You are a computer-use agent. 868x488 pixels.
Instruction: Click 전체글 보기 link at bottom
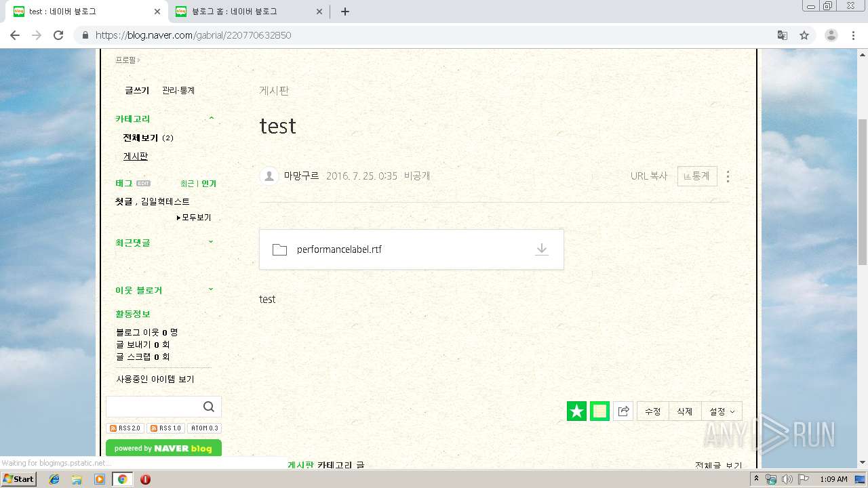718,465
